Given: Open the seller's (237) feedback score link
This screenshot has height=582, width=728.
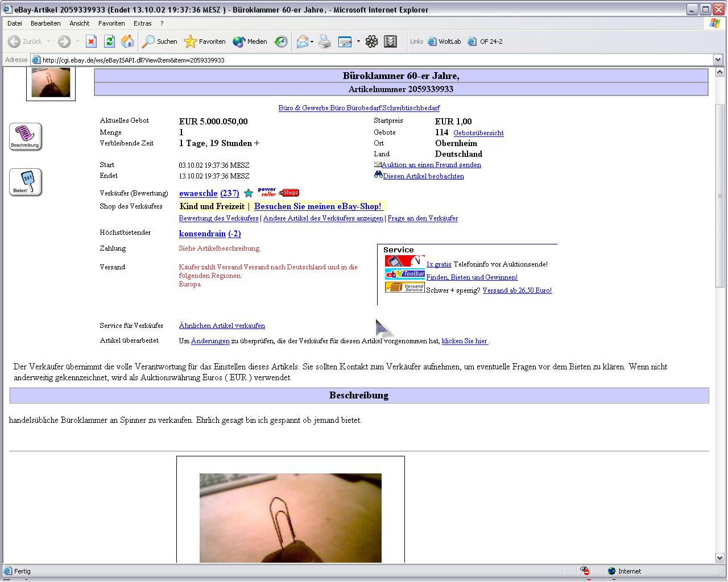Looking at the screenshot, I should pyautogui.click(x=230, y=193).
